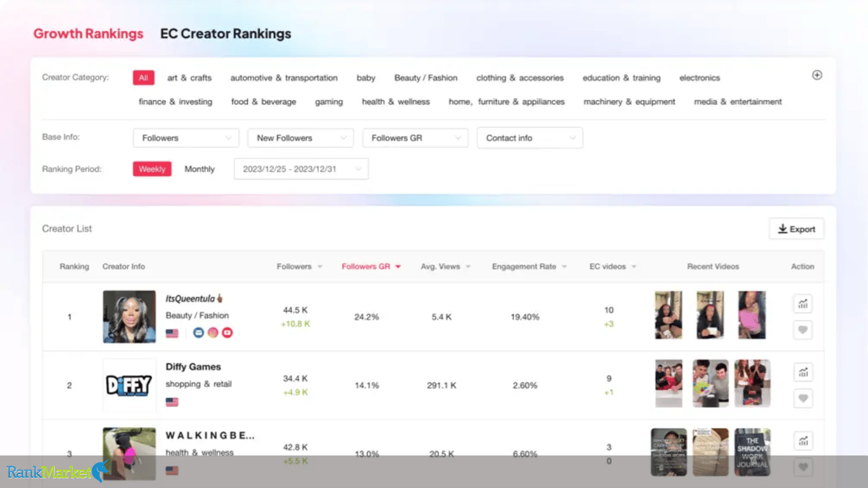Click the US flag under ItsQueentula

point(172,333)
